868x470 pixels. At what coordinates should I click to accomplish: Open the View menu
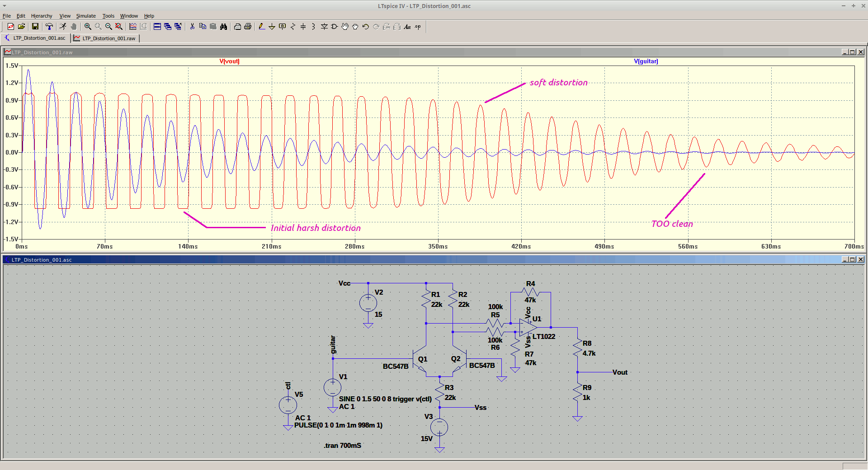[65, 16]
